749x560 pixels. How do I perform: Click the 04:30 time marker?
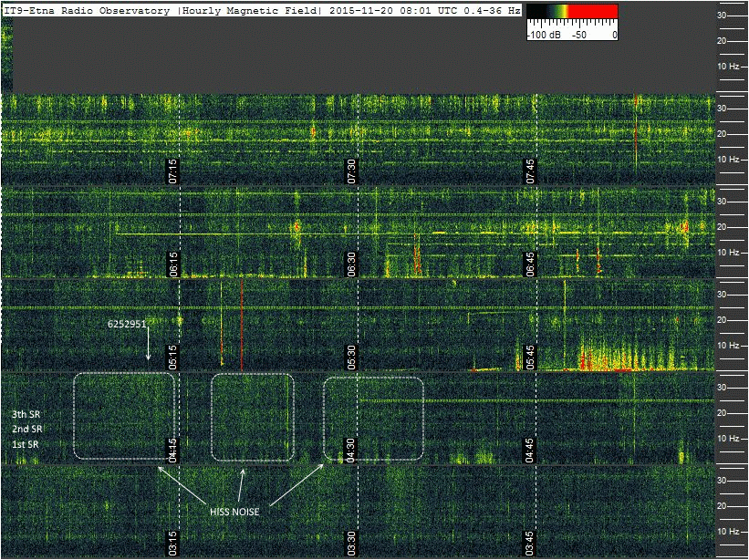[x=351, y=450]
